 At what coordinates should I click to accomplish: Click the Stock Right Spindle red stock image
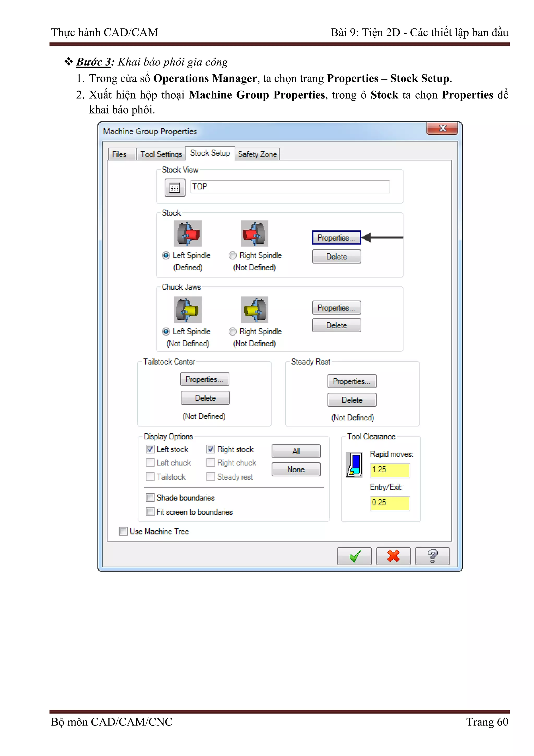pos(254,234)
